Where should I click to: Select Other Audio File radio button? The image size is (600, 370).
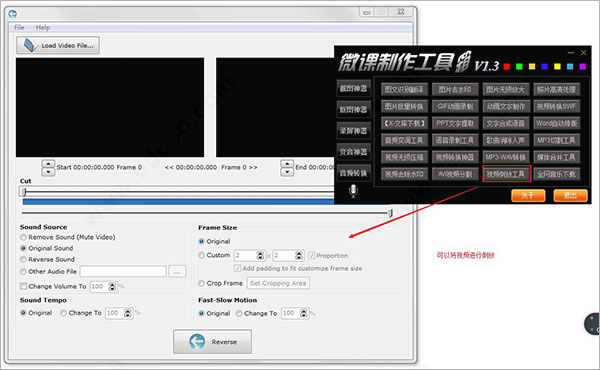(23, 271)
